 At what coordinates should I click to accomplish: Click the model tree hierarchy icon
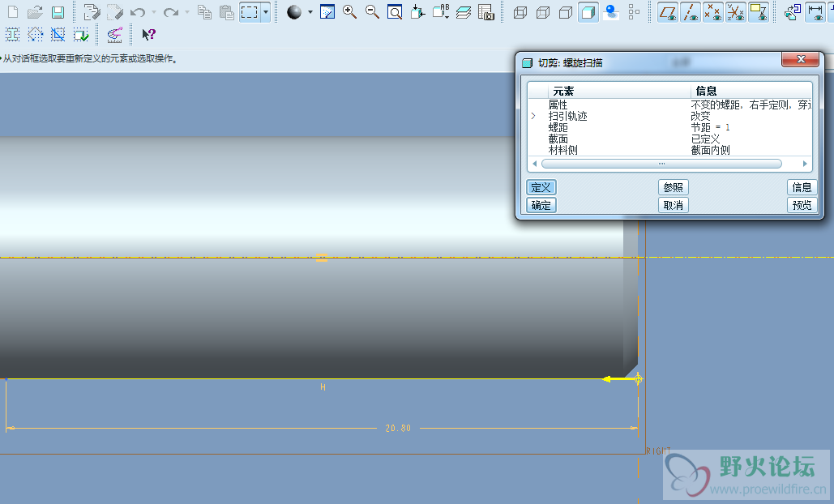634,11
